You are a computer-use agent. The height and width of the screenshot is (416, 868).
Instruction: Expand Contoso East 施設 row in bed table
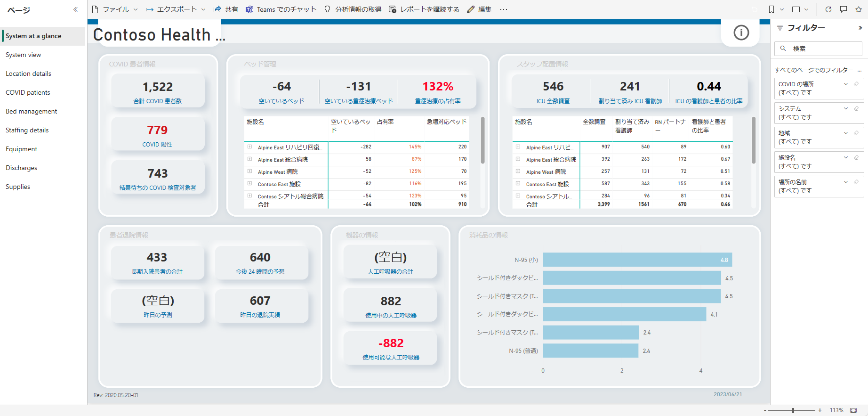pyautogui.click(x=249, y=183)
